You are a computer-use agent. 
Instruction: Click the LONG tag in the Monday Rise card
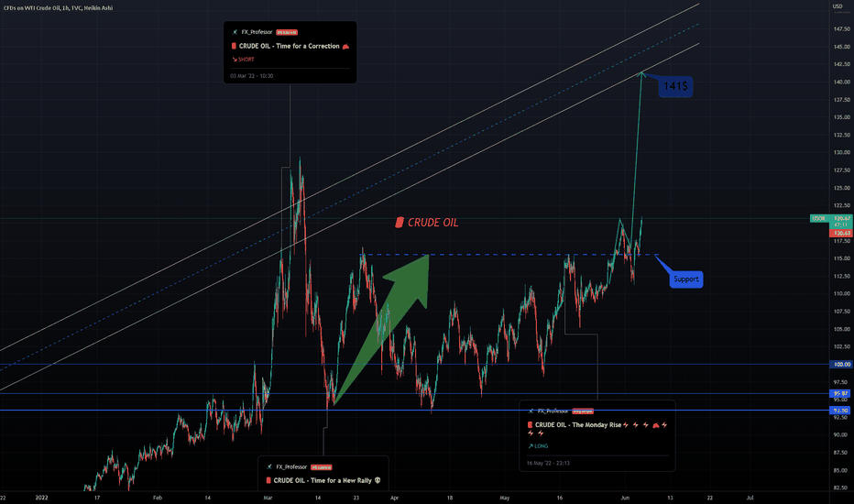click(538, 446)
